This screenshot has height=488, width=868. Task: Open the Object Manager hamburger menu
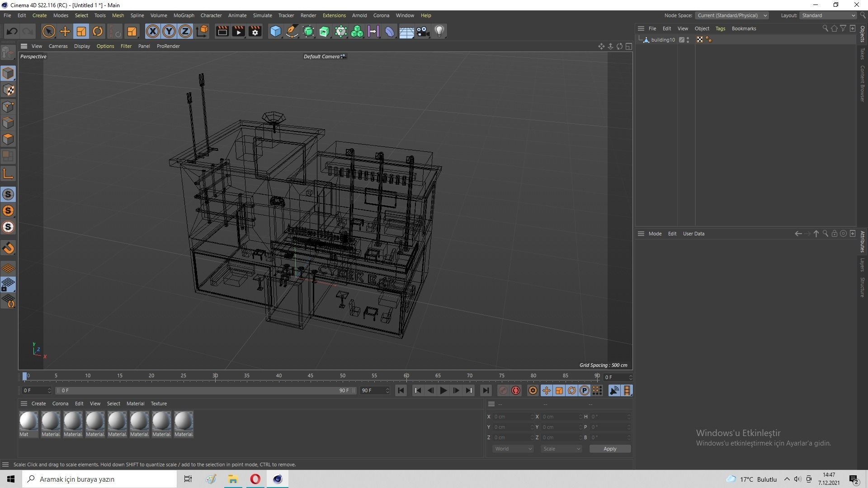(x=641, y=28)
